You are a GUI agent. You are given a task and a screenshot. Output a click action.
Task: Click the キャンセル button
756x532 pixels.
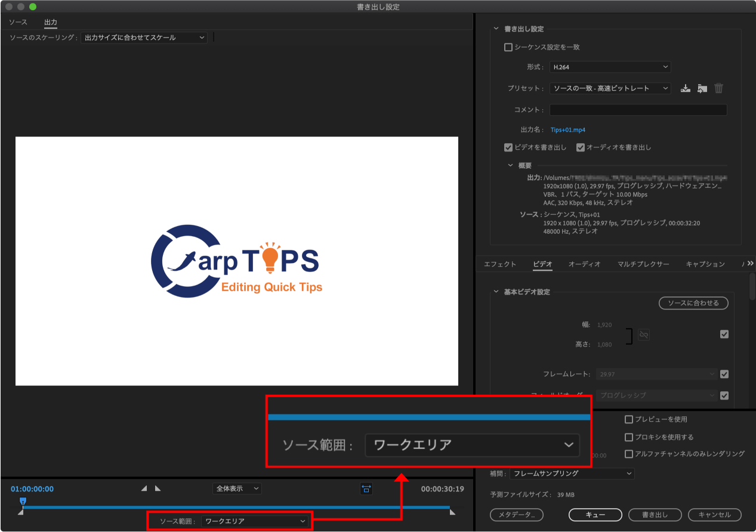click(x=715, y=515)
